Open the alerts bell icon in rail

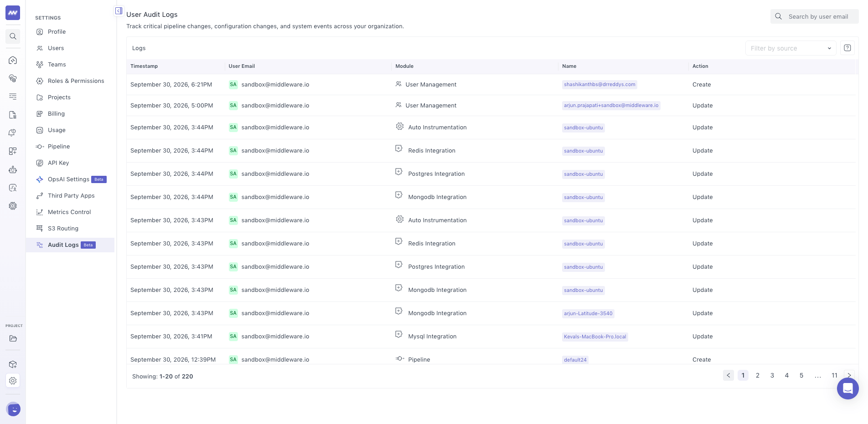[x=13, y=133]
